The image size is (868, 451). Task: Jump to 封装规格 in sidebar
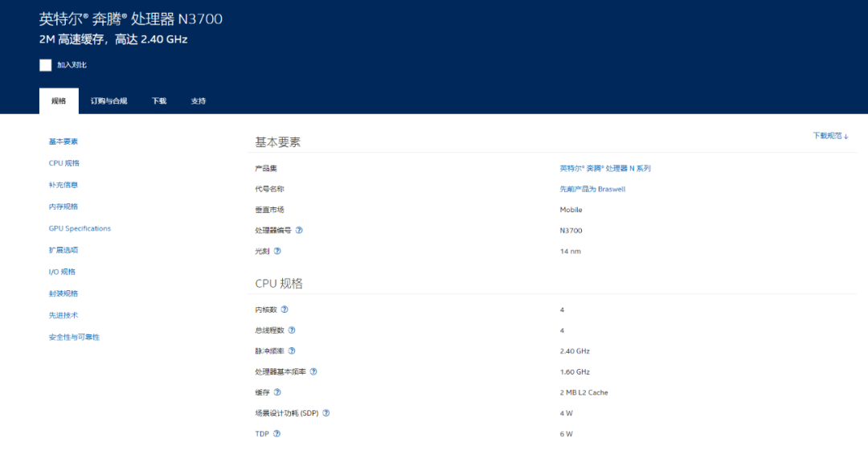point(63,293)
